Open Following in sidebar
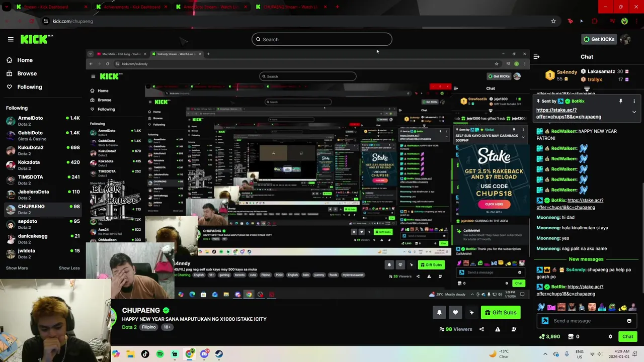 tap(24, 87)
